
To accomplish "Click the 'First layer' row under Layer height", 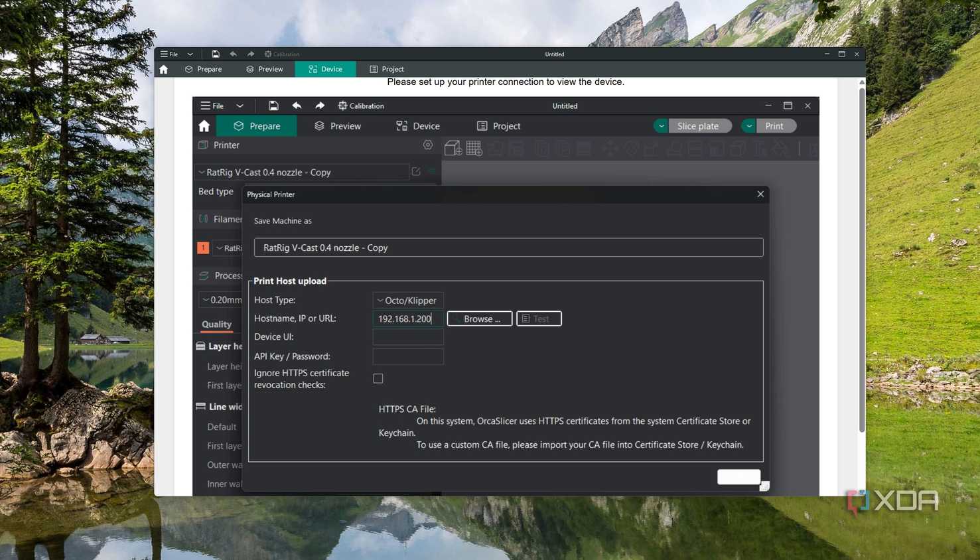I will point(224,385).
